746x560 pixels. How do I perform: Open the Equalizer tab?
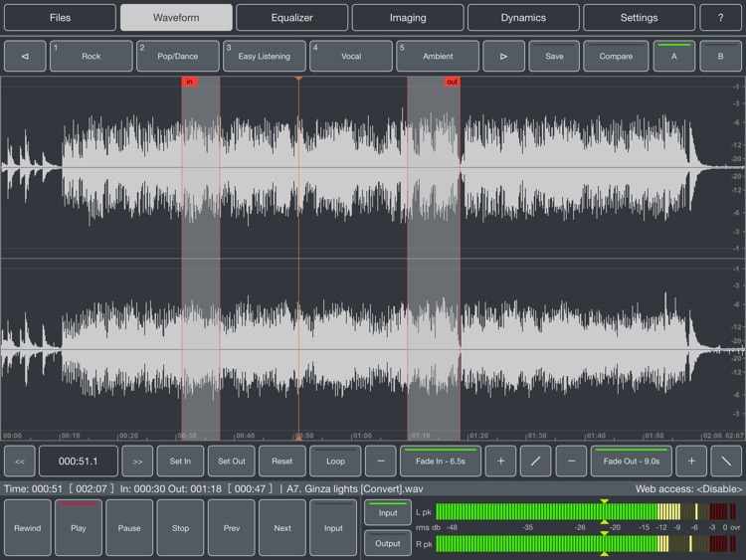tap(291, 18)
